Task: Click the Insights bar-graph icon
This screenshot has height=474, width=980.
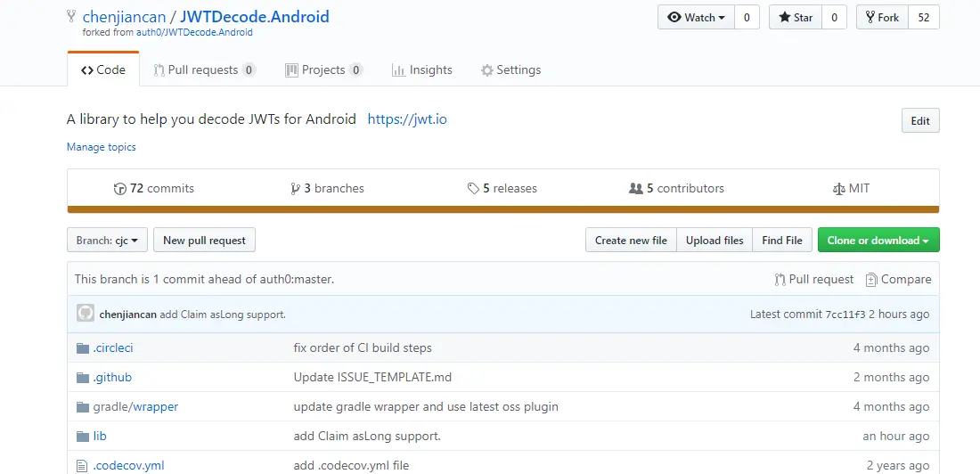Action: pos(398,70)
